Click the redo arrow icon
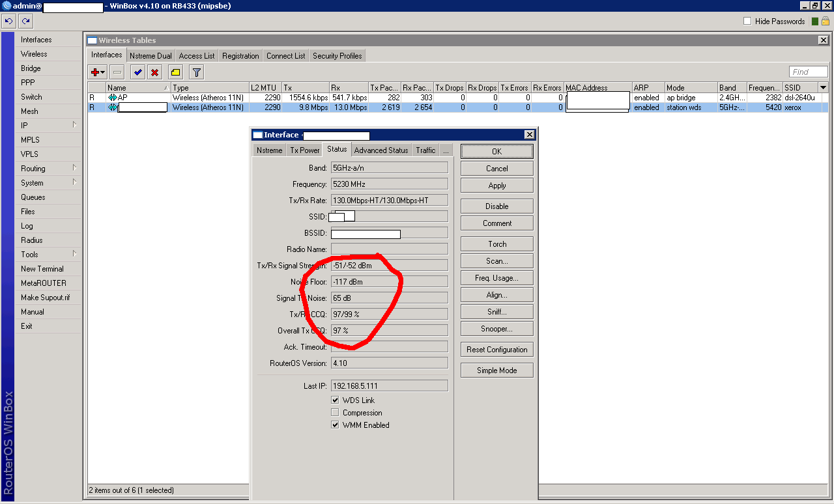The width and height of the screenshot is (834, 504). pyautogui.click(x=26, y=21)
